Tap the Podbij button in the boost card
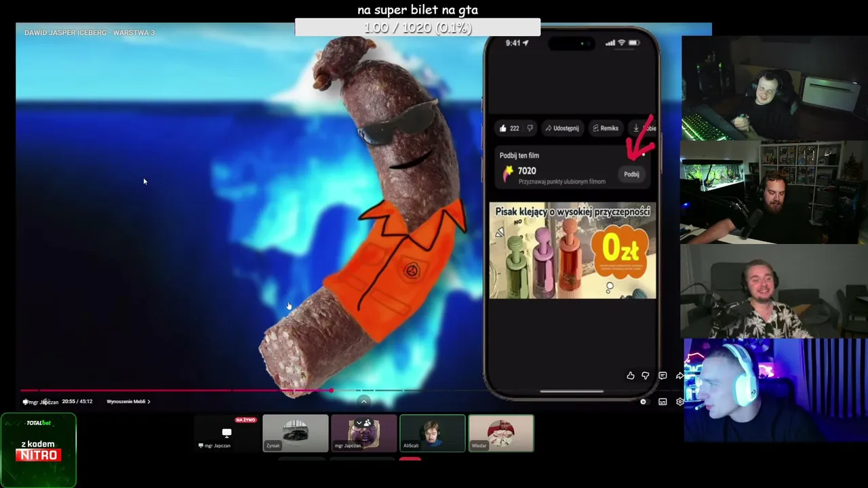Image resolution: width=868 pixels, height=488 pixels. tap(631, 174)
